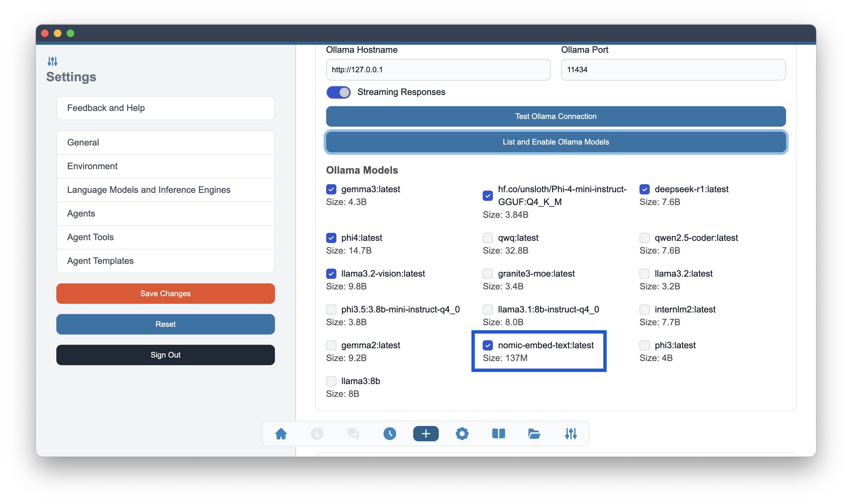Uncheck phi4:latest model

pyautogui.click(x=331, y=238)
